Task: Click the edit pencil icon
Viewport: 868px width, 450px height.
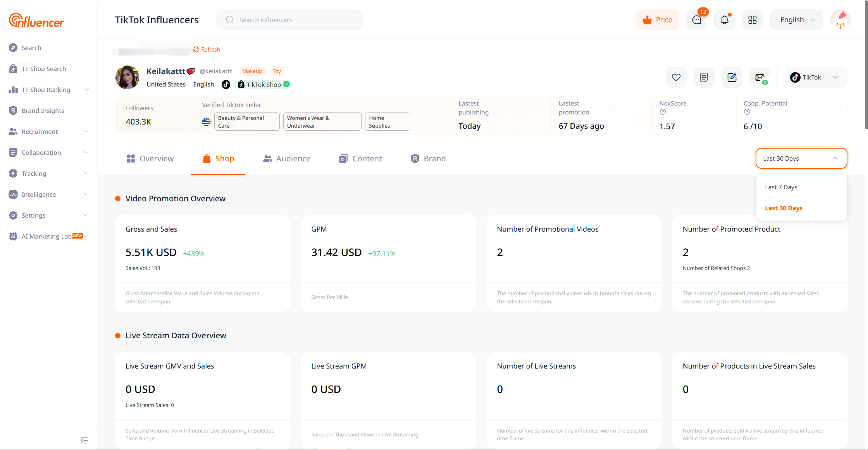Action: coord(732,77)
